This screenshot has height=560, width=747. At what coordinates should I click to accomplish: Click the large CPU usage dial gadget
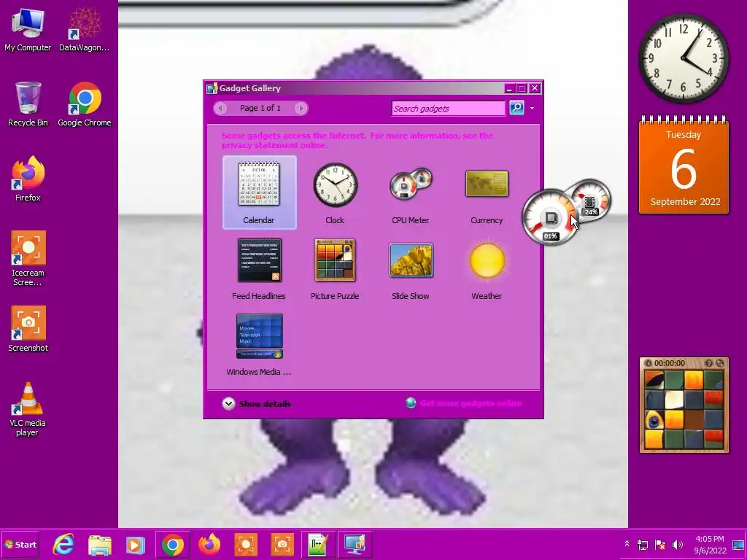click(551, 218)
